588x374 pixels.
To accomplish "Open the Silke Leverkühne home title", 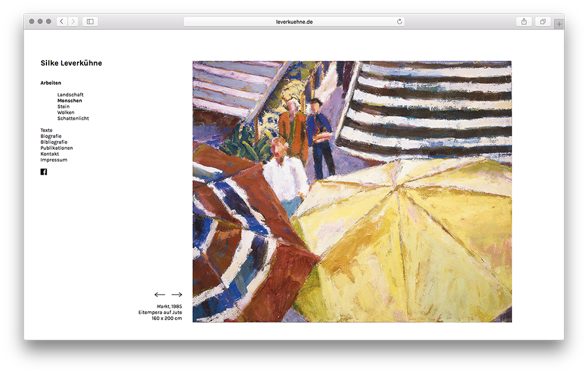I will click(x=71, y=63).
